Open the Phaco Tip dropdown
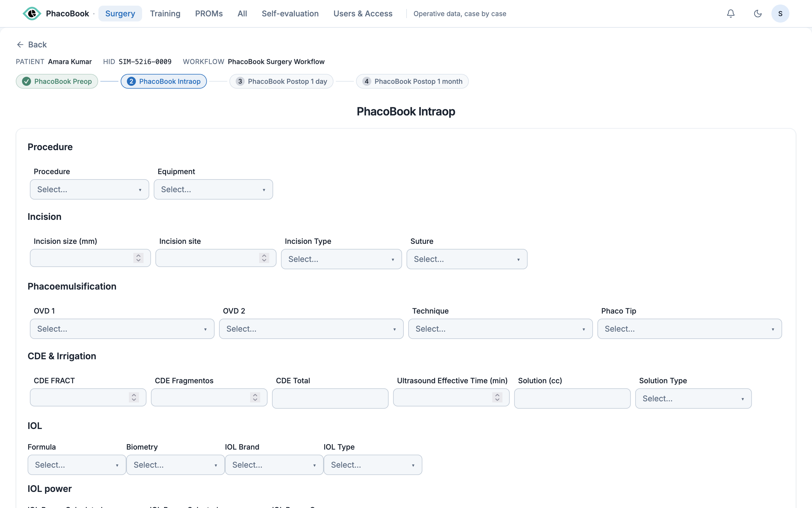 pyautogui.click(x=690, y=329)
